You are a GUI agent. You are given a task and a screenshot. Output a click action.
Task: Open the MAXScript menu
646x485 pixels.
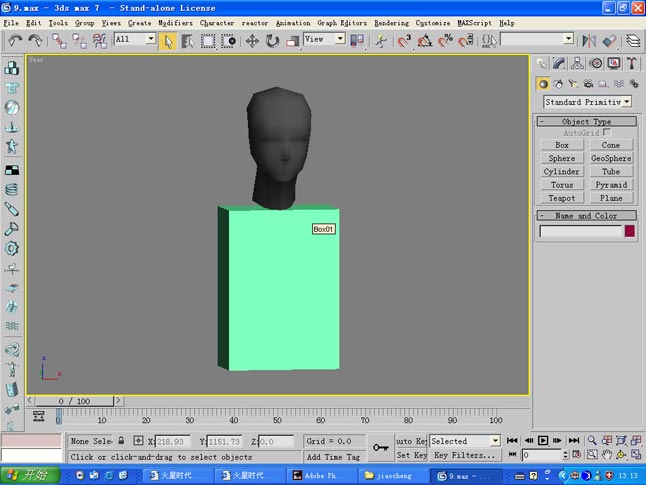click(474, 23)
